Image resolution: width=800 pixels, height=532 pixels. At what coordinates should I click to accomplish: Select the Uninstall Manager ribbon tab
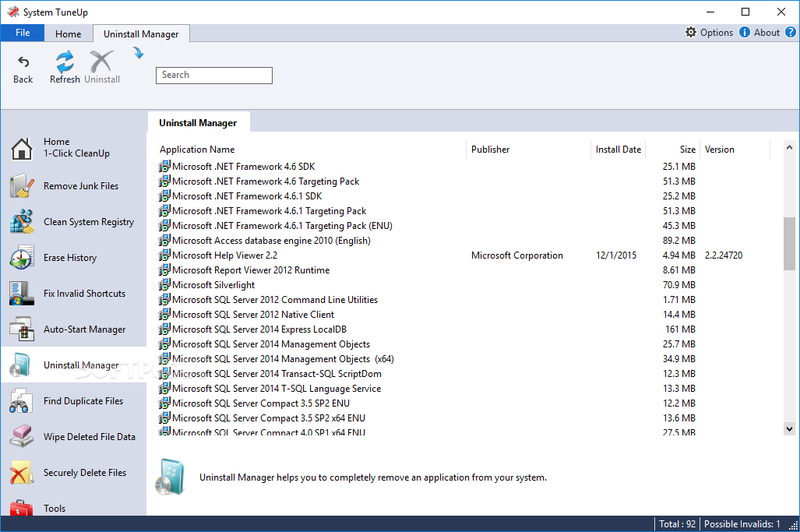(141, 33)
